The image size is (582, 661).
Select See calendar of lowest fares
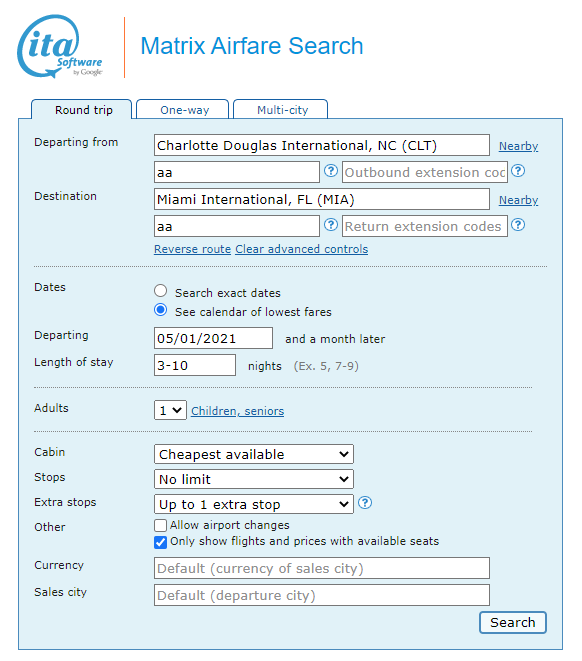click(x=161, y=310)
